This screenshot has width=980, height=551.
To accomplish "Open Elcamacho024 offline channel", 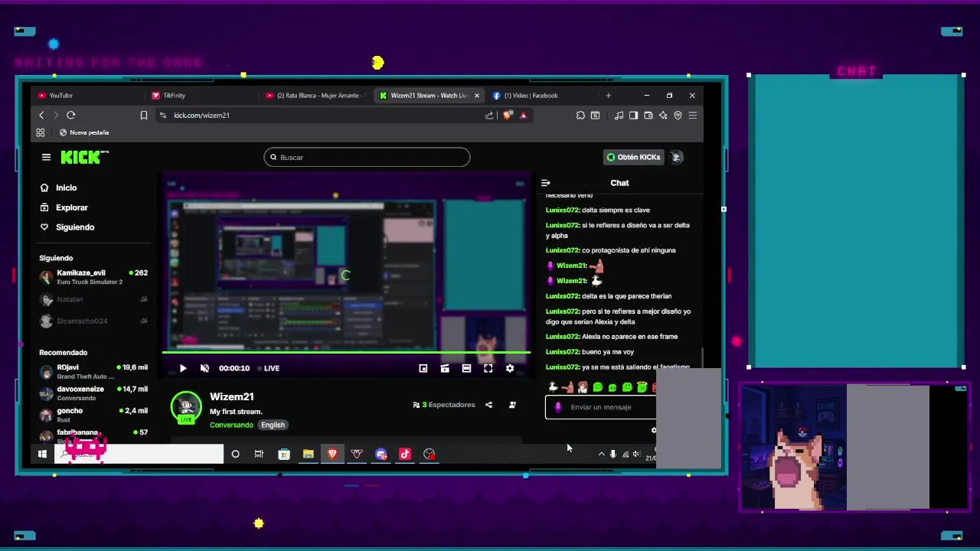I will pyautogui.click(x=93, y=321).
